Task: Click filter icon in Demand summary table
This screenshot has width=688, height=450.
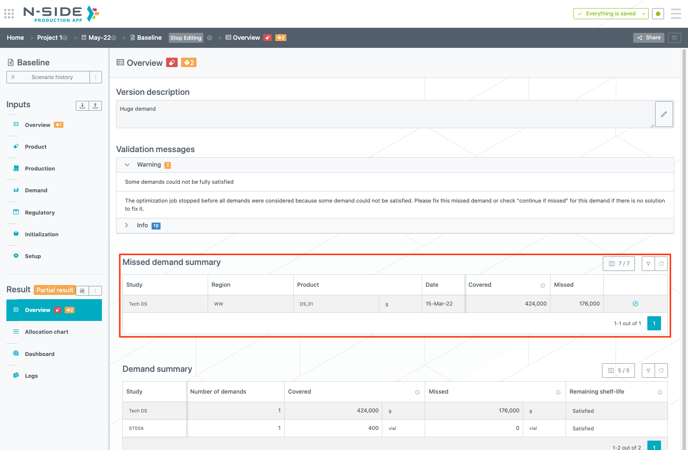Action: click(648, 371)
